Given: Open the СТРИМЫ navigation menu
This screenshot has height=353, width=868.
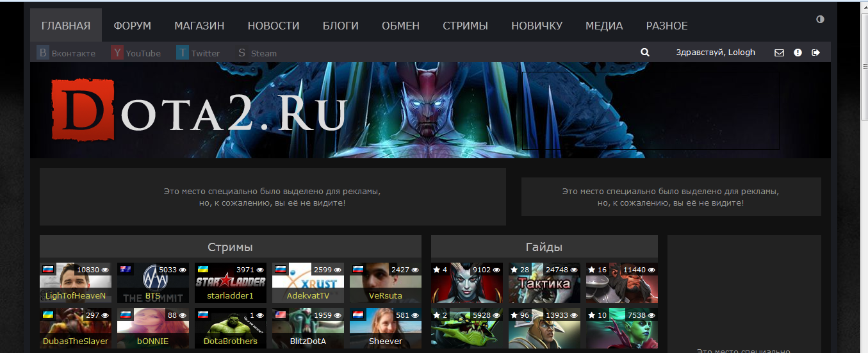Looking at the screenshot, I should click(465, 26).
